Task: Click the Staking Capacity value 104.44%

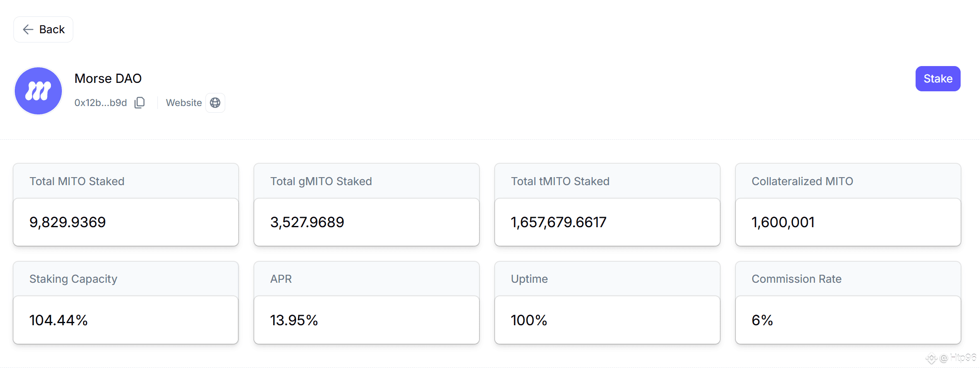Action: (59, 320)
